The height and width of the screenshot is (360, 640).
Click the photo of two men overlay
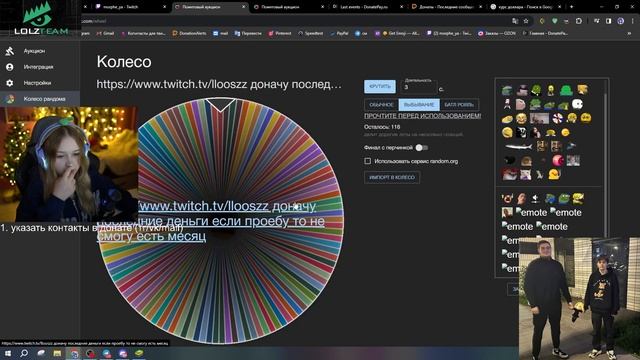(x=579, y=298)
